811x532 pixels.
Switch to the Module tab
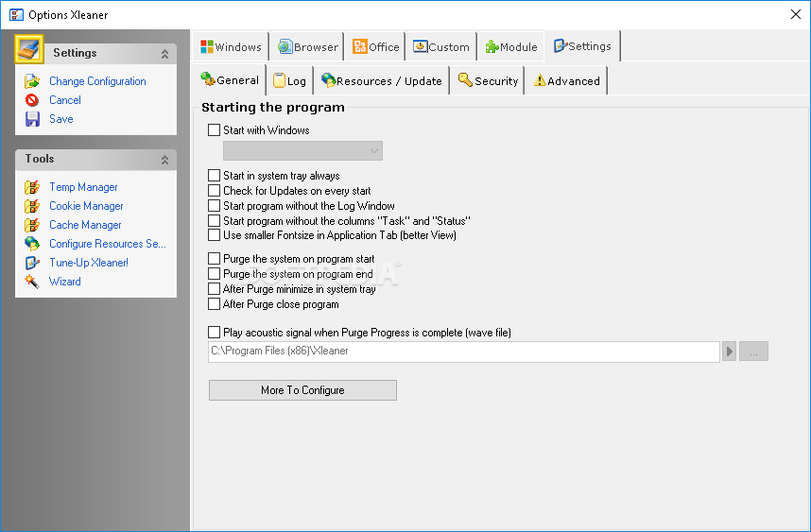(x=511, y=47)
